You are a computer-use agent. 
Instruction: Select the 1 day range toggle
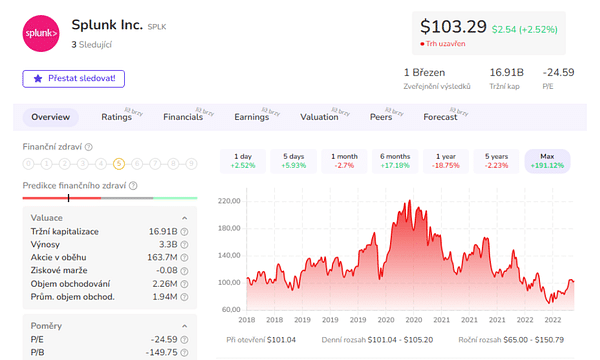tap(243, 161)
